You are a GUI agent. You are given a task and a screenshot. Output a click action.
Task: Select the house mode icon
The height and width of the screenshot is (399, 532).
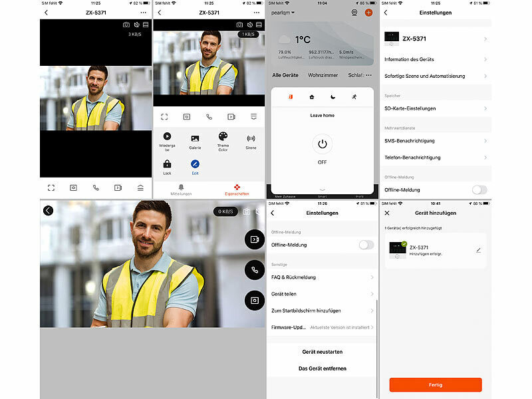pos(312,97)
